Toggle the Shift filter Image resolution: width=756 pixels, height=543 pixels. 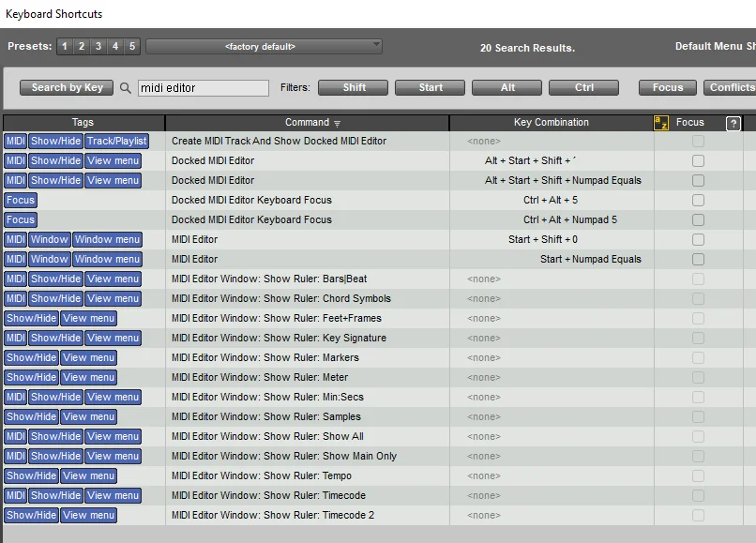pos(353,88)
